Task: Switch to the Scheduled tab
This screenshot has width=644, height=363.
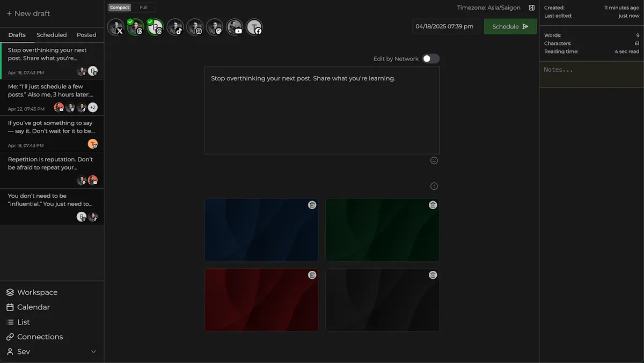Action: coord(52,35)
